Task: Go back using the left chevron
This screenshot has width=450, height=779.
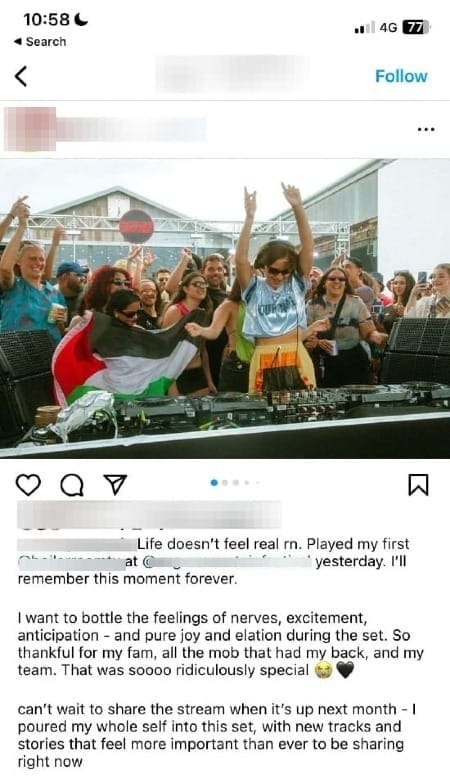Action: point(21,76)
